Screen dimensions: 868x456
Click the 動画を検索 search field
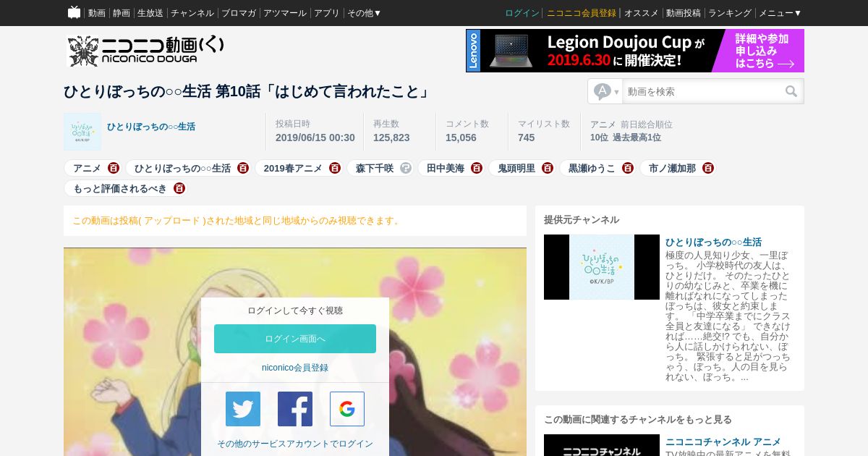click(x=702, y=91)
